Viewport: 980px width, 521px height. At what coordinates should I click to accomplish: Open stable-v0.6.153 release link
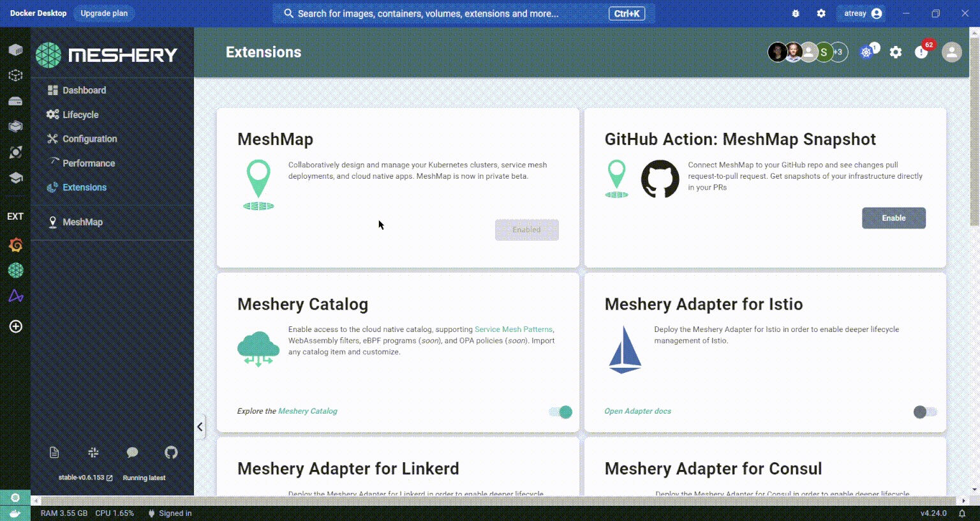(x=85, y=478)
